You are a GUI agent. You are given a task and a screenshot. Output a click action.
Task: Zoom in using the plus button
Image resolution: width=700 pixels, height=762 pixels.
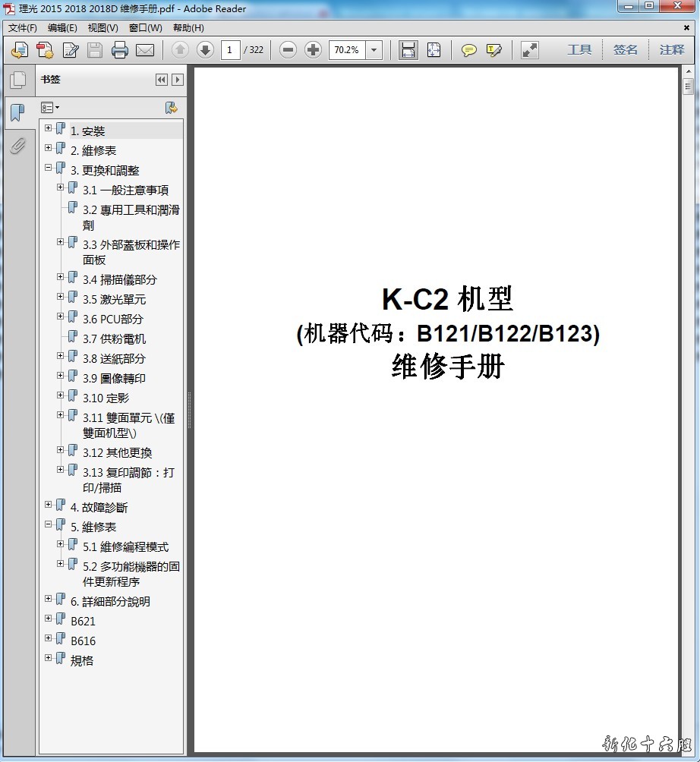[x=313, y=50]
